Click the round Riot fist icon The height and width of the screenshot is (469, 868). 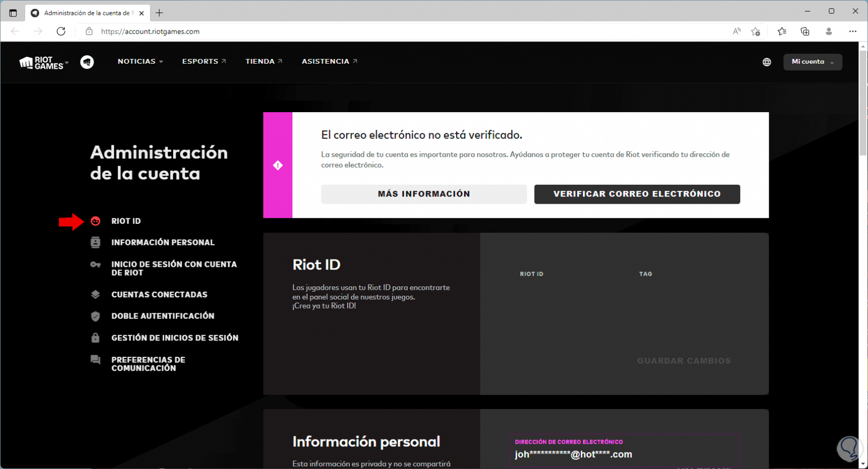(87, 62)
